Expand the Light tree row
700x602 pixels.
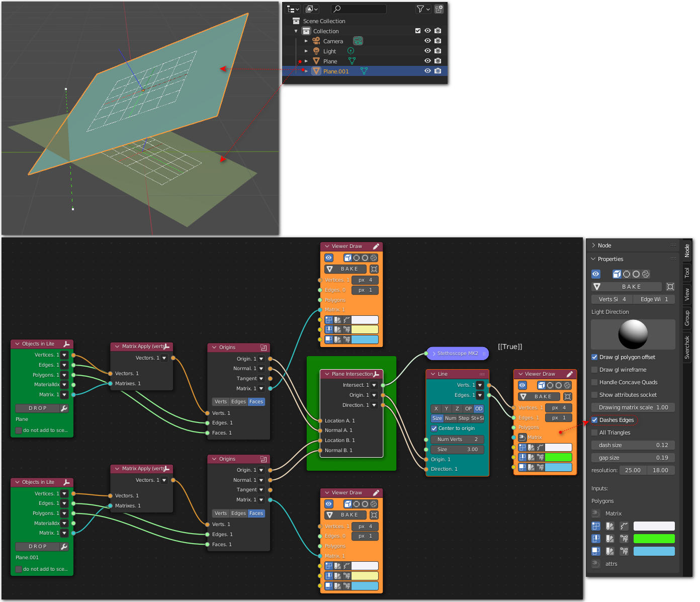pyautogui.click(x=306, y=51)
